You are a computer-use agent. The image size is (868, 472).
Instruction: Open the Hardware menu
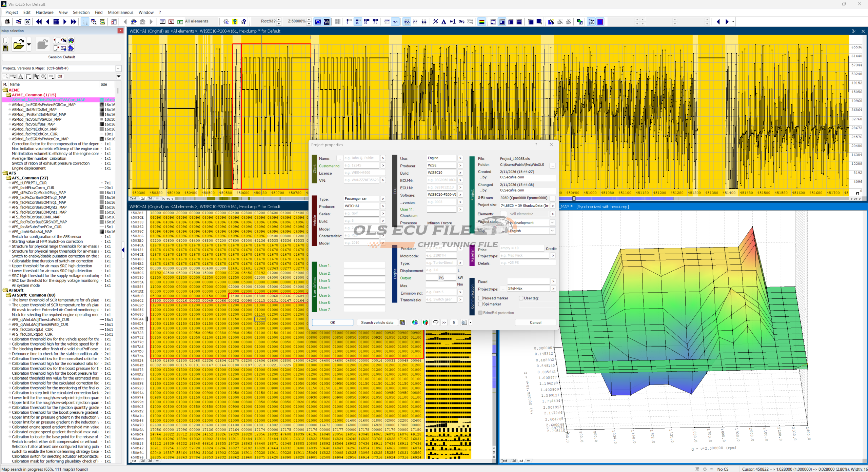[44, 12]
